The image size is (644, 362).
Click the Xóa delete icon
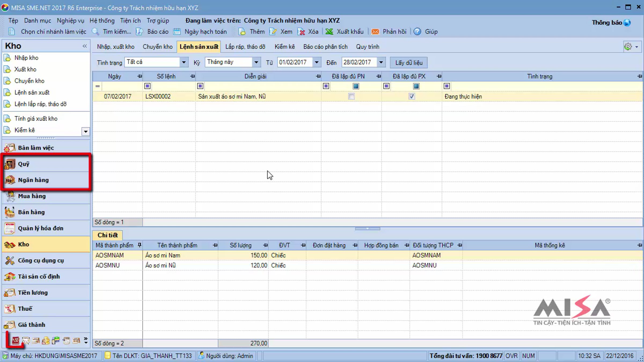pyautogui.click(x=301, y=32)
